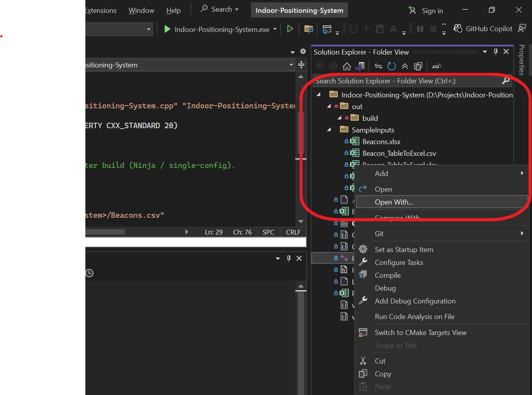The image size is (532, 395).
Task: Click the Show All Files icon
Action: (418, 66)
